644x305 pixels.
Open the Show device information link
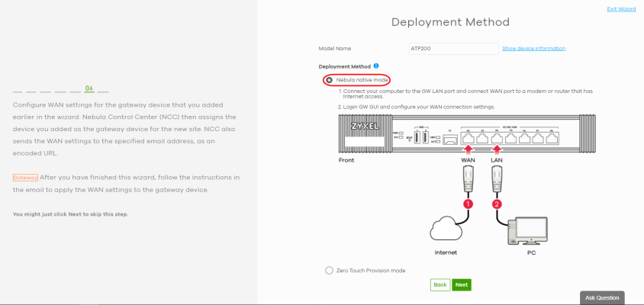coord(533,48)
